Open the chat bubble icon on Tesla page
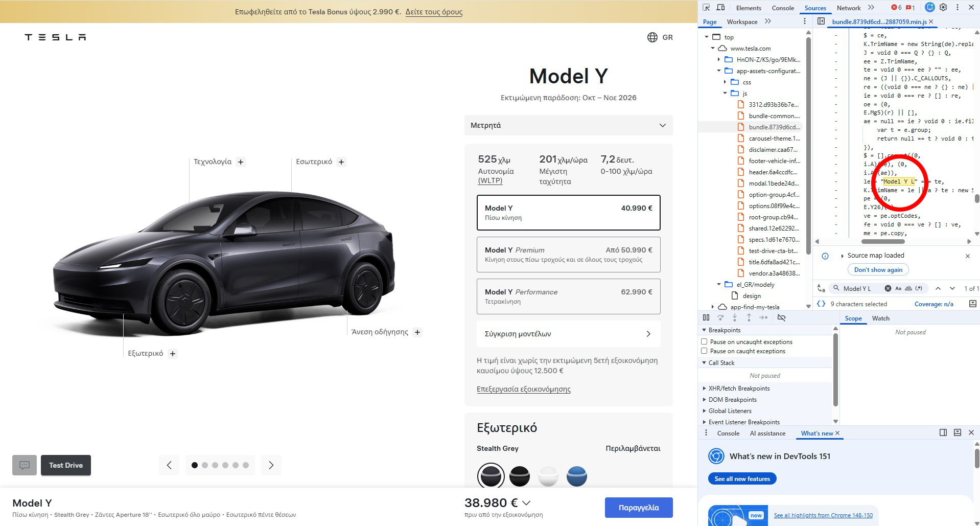 (x=25, y=465)
